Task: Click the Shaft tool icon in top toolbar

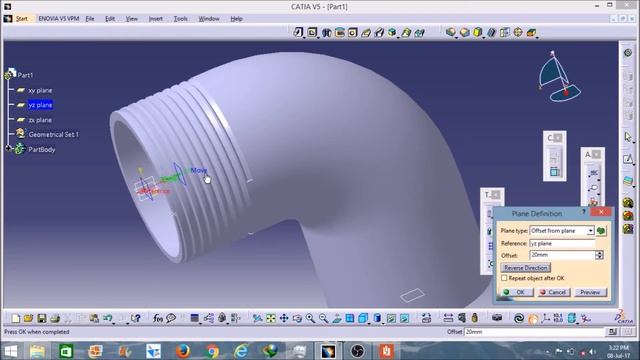Action: point(326,32)
